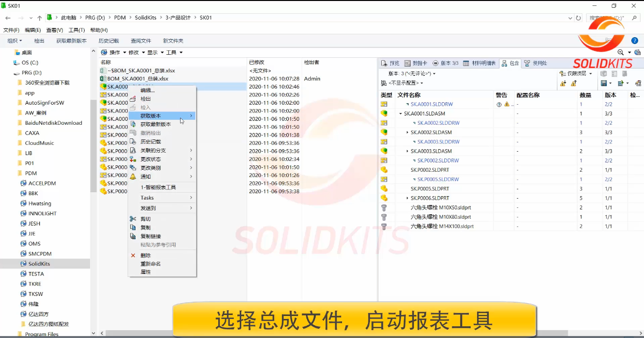The width and height of the screenshot is (644, 338).
Task: Click the 文件名称 column header
Action: click(409, 95)
